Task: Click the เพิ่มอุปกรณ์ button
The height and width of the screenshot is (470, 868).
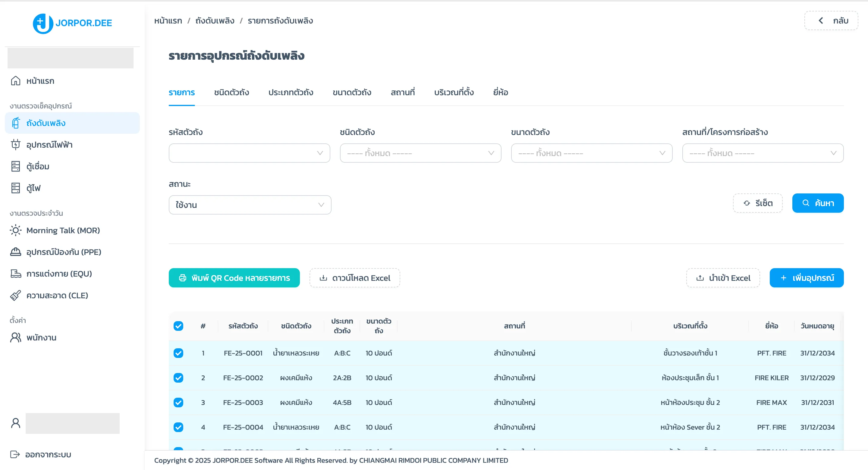Action: [807, 277]
